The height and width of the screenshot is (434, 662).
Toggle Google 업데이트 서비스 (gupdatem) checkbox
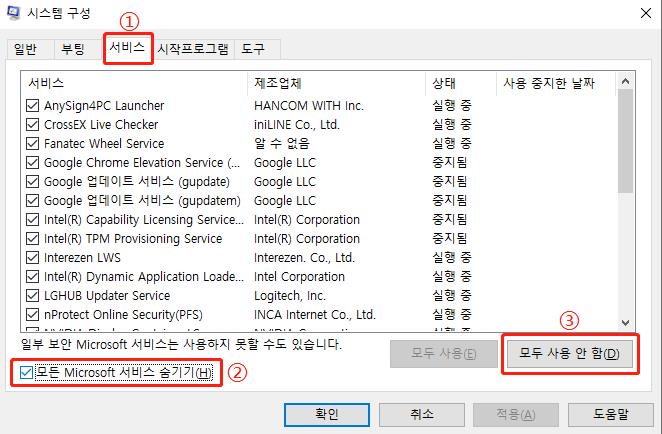[33, 201]
